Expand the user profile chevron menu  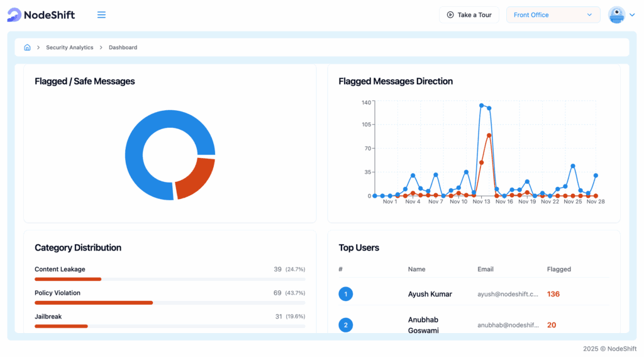coord(632,15)
